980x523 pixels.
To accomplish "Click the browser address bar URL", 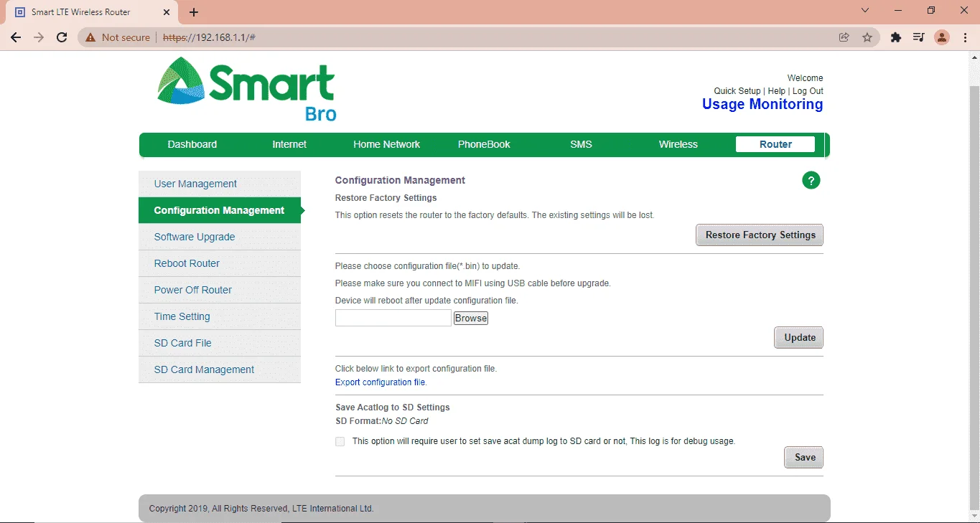I will pos(209,37).
